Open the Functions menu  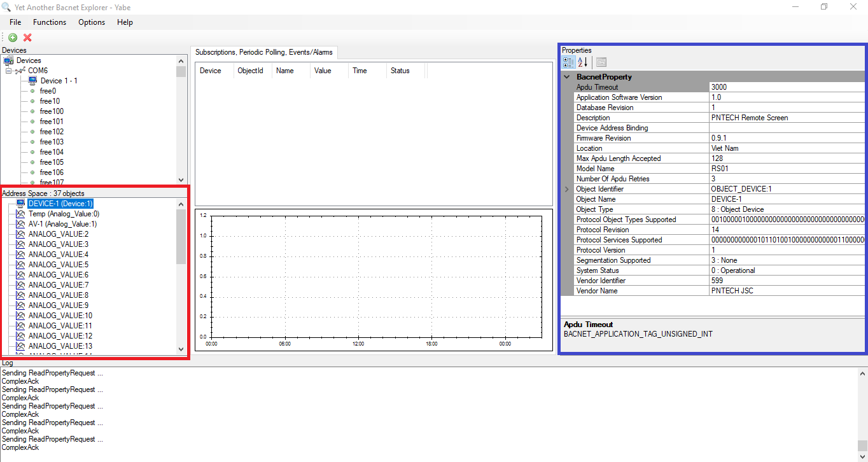(50, 22)
